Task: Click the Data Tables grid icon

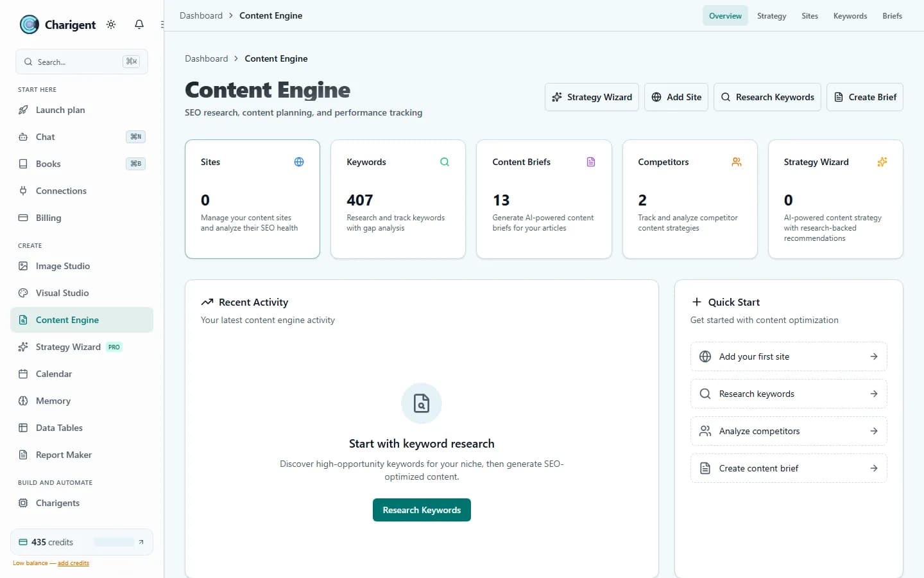Action: [x=23, y=428]
